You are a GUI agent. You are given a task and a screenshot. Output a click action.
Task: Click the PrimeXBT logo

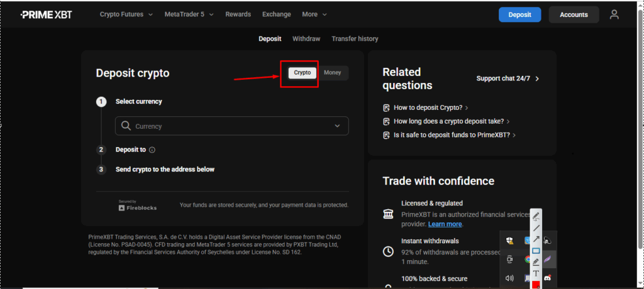click(x=46, y=14)
